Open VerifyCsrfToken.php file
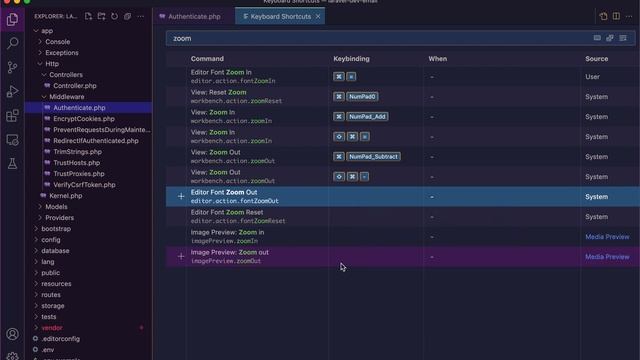 pos(84,185)
